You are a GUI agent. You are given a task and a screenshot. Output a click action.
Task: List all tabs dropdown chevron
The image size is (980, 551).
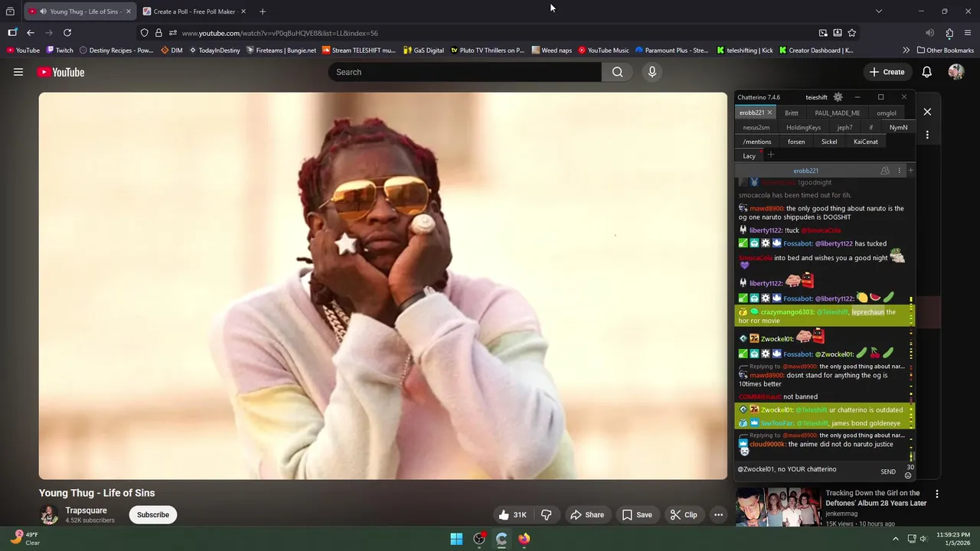(x=879, y=11)
